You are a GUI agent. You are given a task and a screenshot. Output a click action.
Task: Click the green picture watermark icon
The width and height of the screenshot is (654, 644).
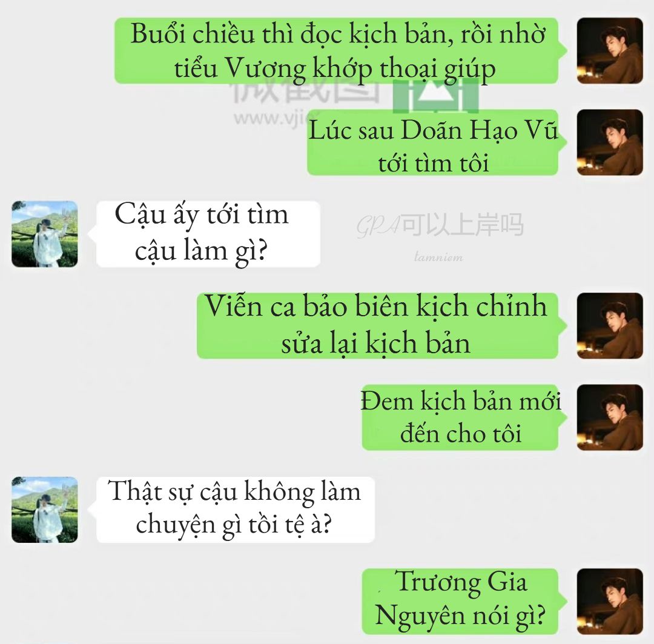(435, 98)
